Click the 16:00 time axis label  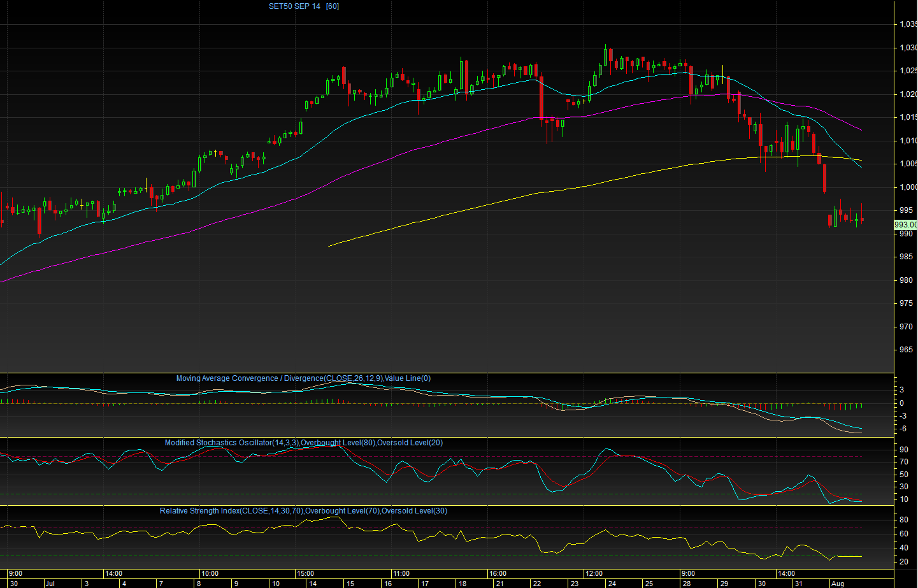tap(498, 574)
